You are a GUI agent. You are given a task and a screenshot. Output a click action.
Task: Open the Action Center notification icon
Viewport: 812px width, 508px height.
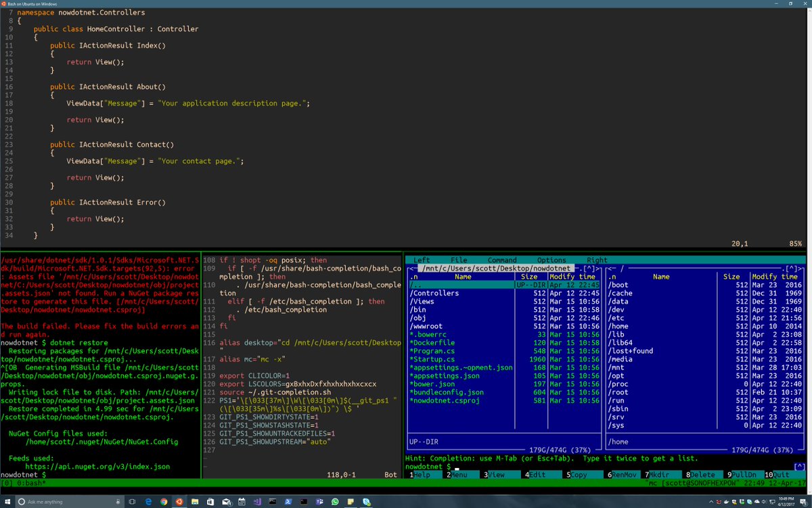[x=803, y=502]
